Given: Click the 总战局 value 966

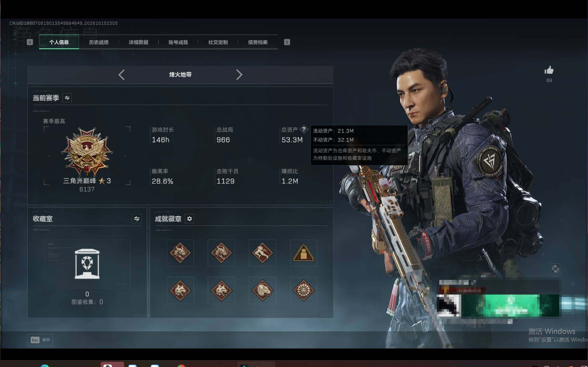Looking at the screenshot, I should point(223,140).
